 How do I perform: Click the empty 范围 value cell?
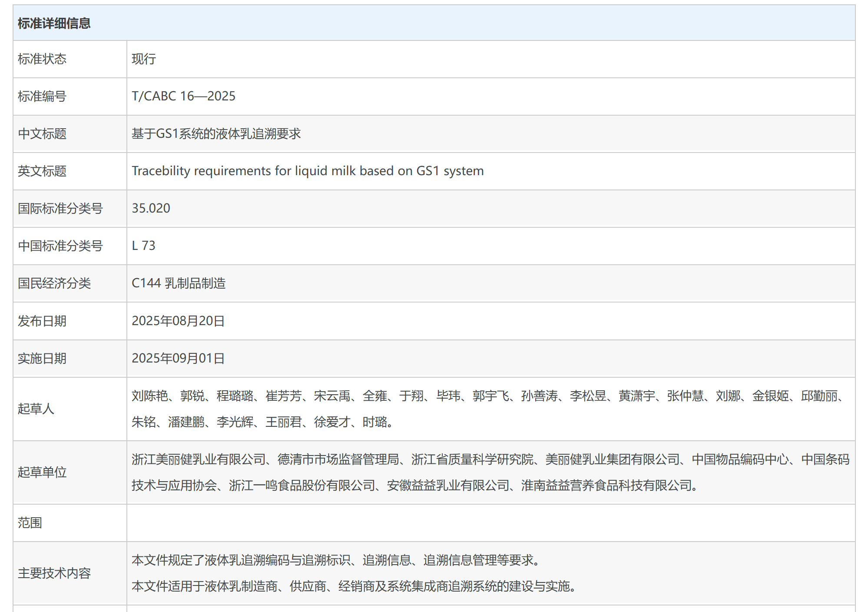pos(490,522)
